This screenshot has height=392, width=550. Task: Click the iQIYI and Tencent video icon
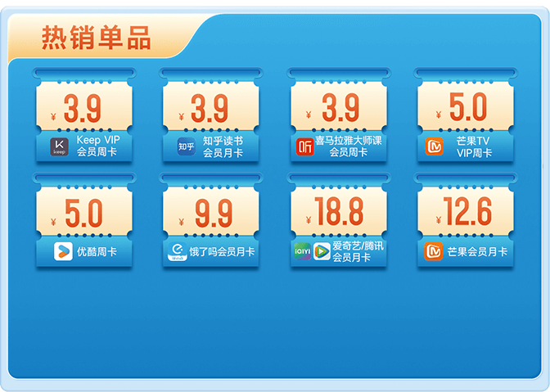click(x=312, y=251)
